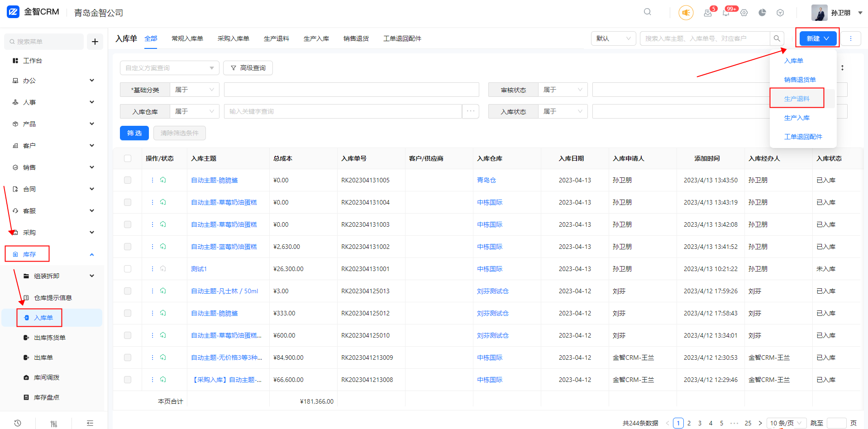The image size is (868, 429).
Task: Toggle the select-all checkbox in table header
Action: tap(128, 158)
